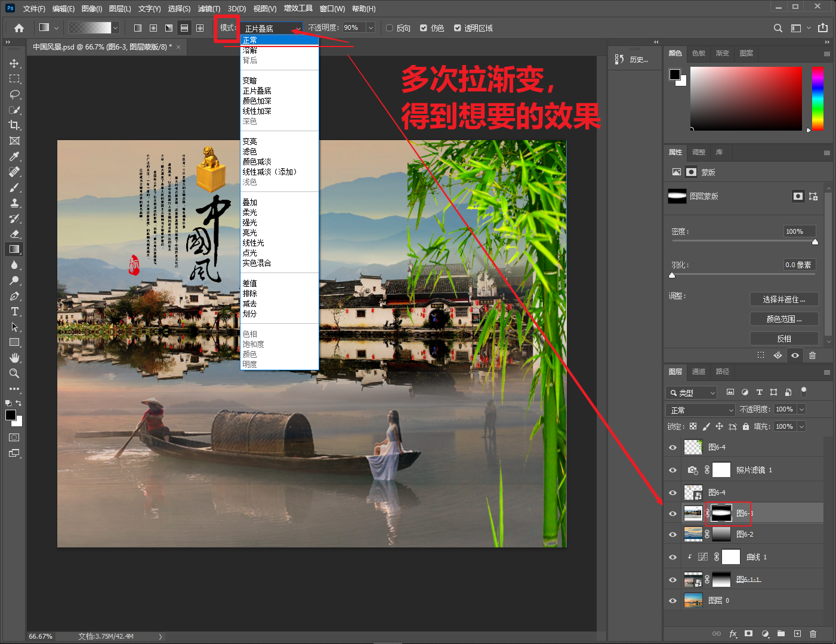
Task: Open the layer filter 类型 dropdown
Action: coord(691,392)
